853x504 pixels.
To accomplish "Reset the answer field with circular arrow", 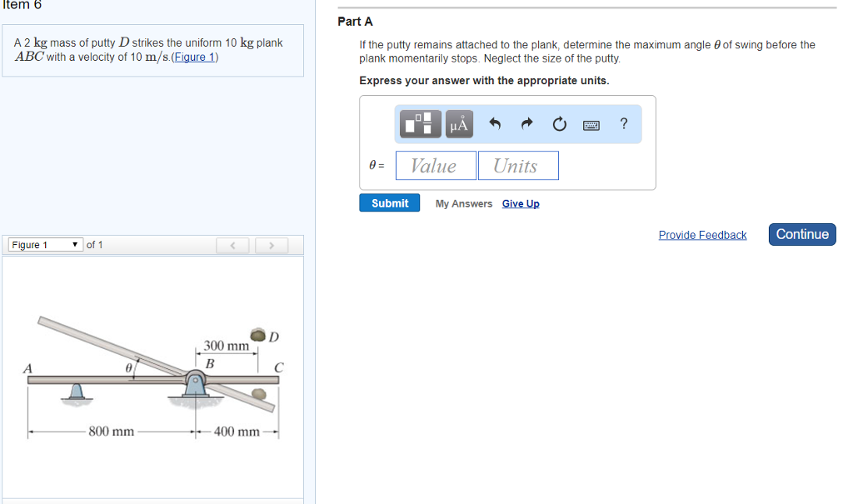I will pyautogui.click(x=559, y=125).
